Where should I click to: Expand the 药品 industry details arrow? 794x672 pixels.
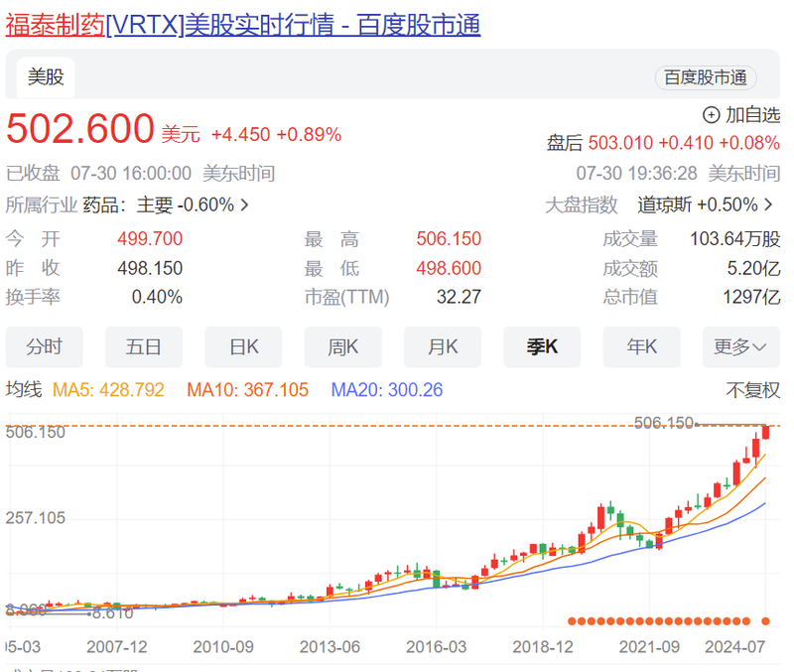pyautogui.click(x=243, y=204)
